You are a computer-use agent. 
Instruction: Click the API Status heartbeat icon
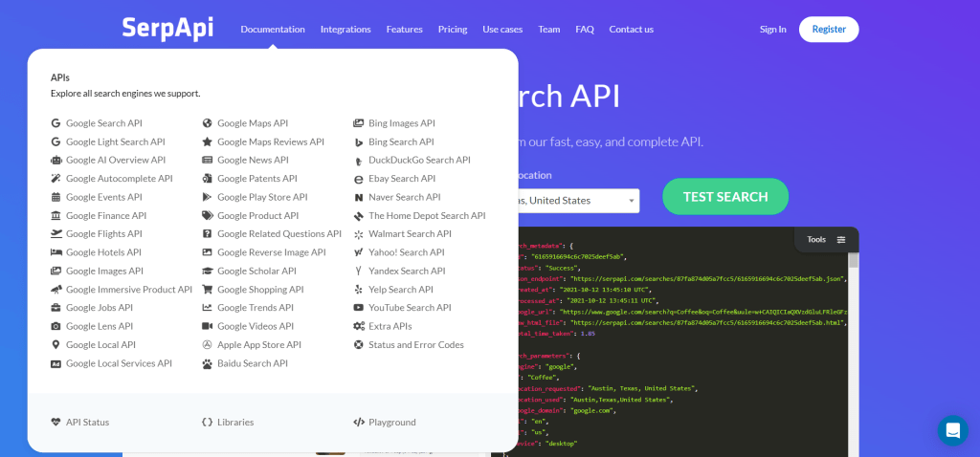pos(56,422)
